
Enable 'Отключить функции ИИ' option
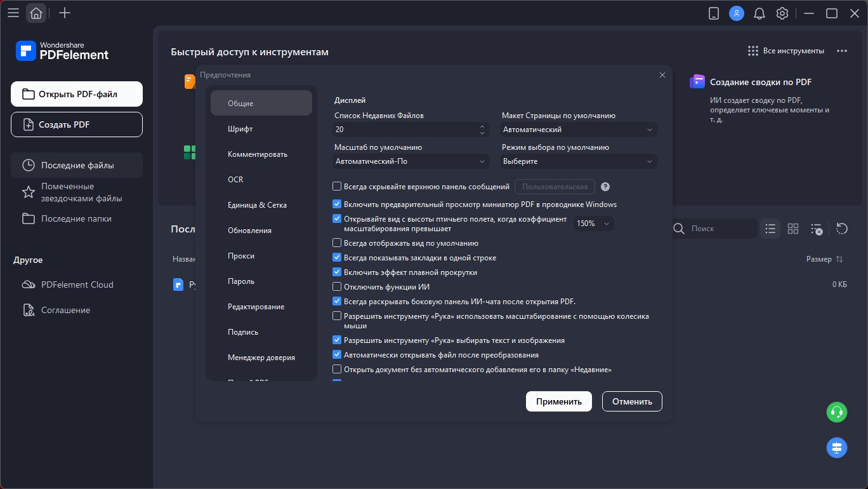point(337,286)
